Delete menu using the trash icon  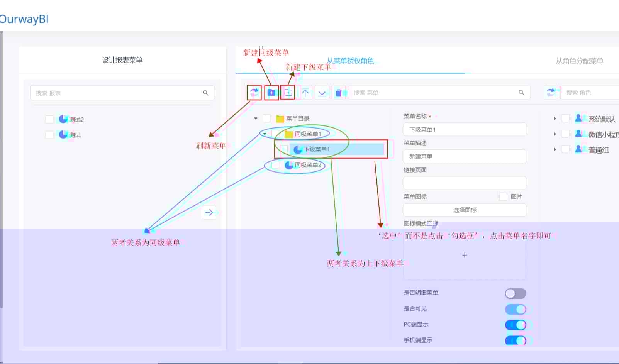click(339, 93)
